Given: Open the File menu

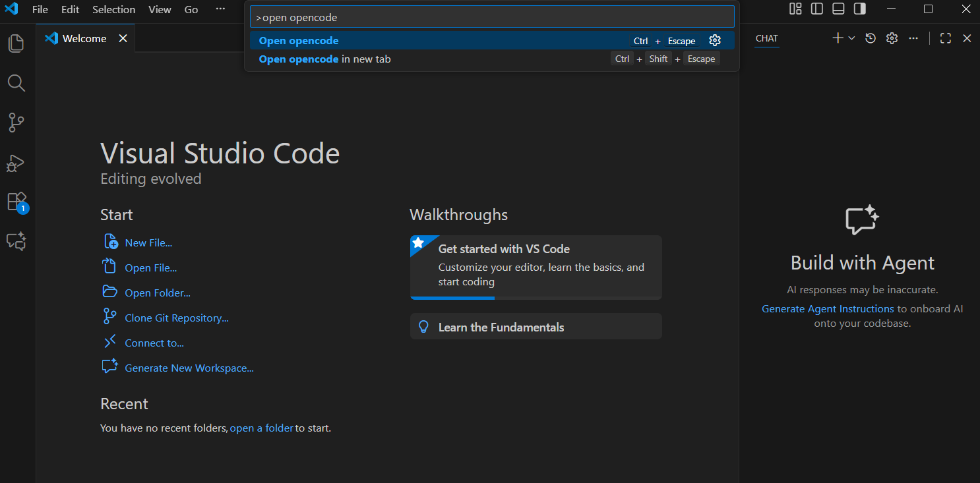Looking at the screenshot, I should click(40, 9).
